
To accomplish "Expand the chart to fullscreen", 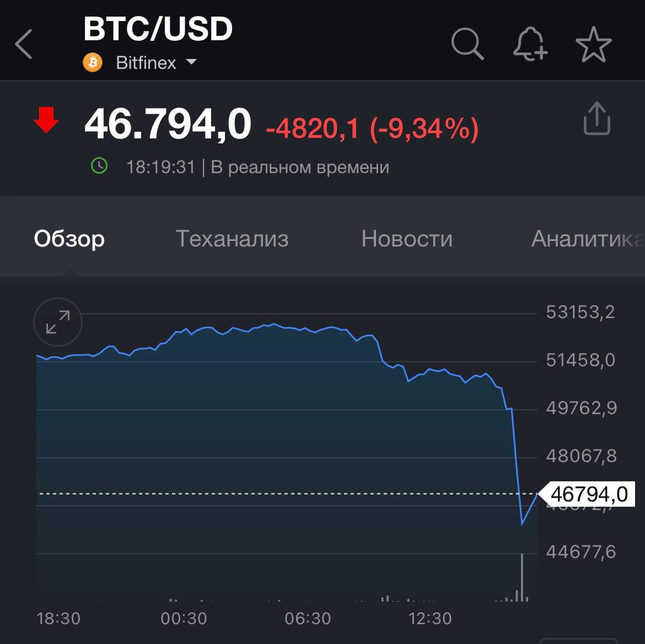I will (58, 322).
